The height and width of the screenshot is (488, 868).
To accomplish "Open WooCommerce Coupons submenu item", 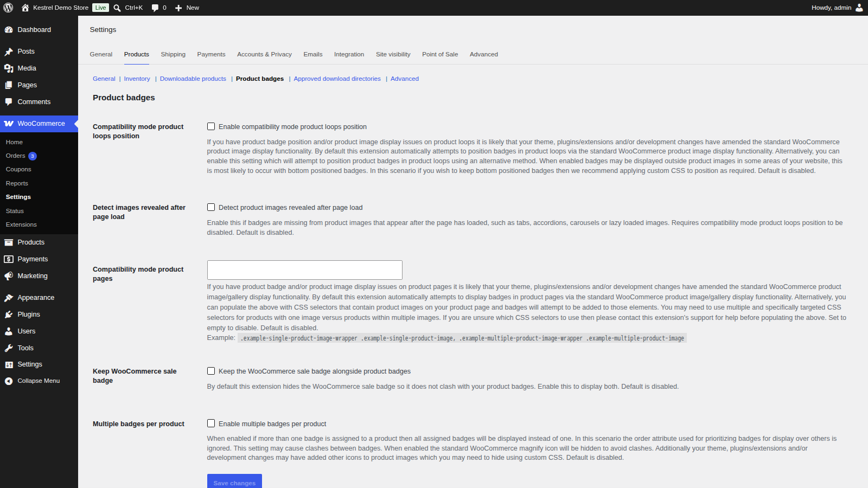I will [18, 169].
